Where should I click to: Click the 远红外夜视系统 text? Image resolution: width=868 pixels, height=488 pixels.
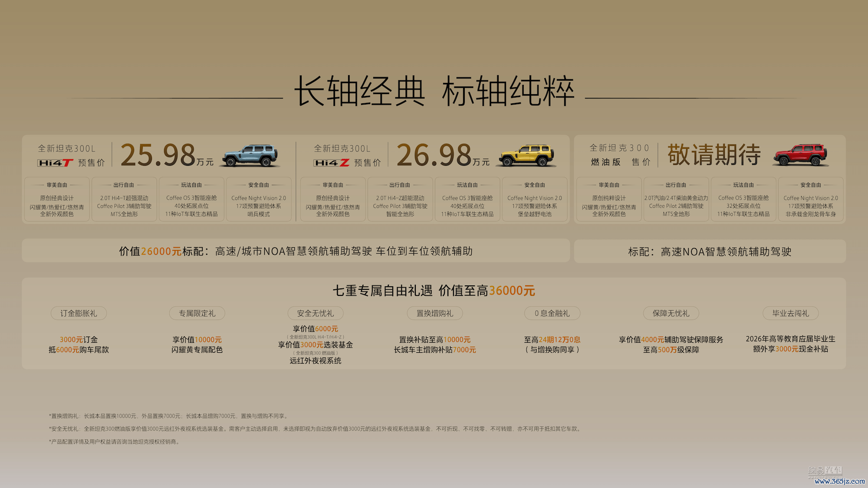coord(316,360)
